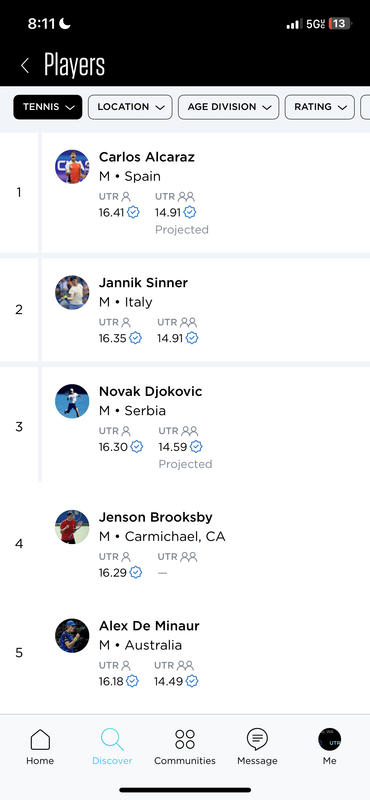The width and height of the screenshot is (370, 800).
Task: Tap the Discover magnifier icon
Action: [112, 739]
